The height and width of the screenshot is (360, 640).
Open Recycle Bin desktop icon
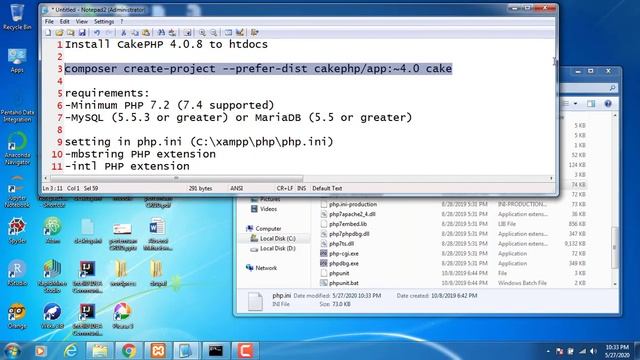point(17,17)
